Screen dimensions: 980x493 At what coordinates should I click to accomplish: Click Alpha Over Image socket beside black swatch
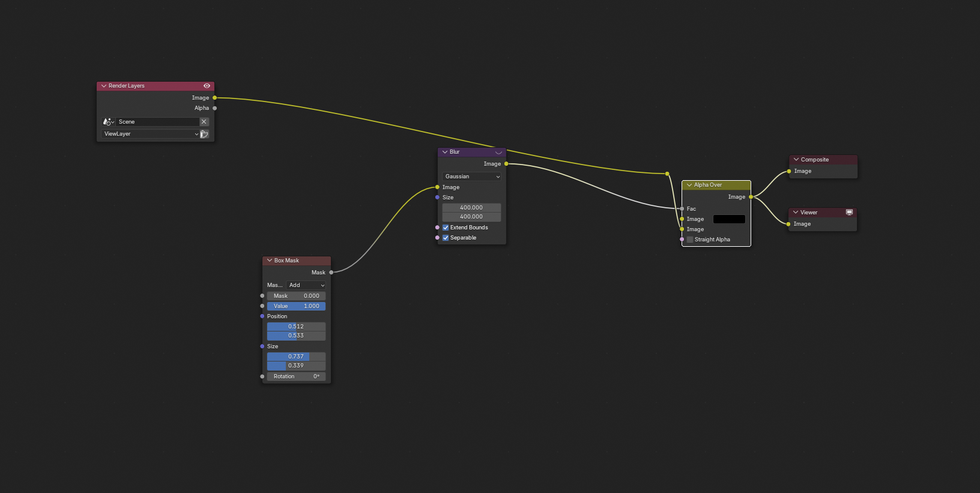(x=682, y=219)
